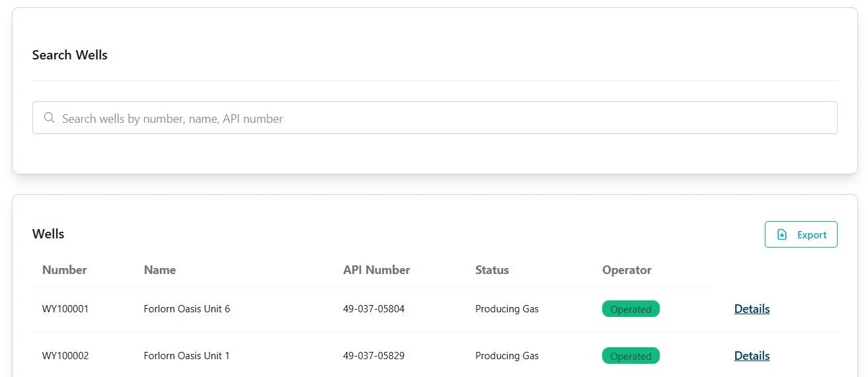The height and width of the screenshot is (377, 868).
Task: Click the Operator column header
Action: (x=627, y=270)
